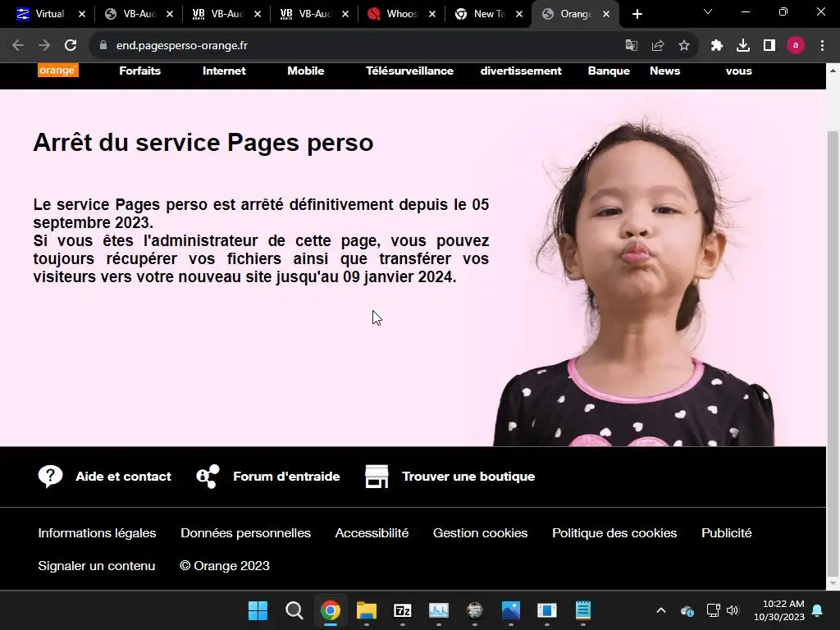
Task: Open the Forfaits menu item
Action: [x=139, y=71]
